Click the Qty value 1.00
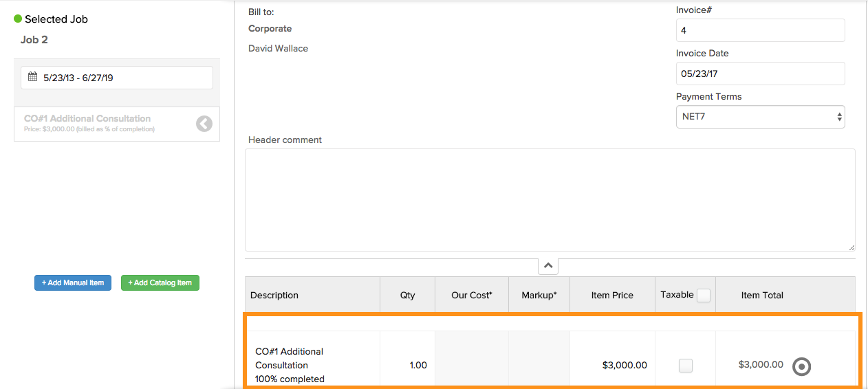 [x=418, y=365]
